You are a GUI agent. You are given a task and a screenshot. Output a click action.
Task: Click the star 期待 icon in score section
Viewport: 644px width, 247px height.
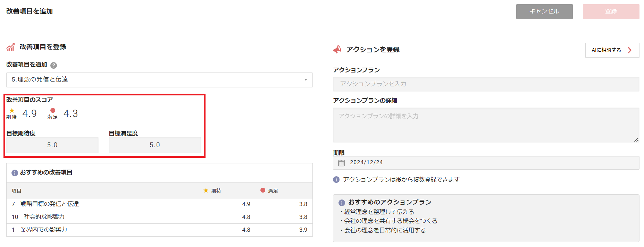[x=12, y=110]
